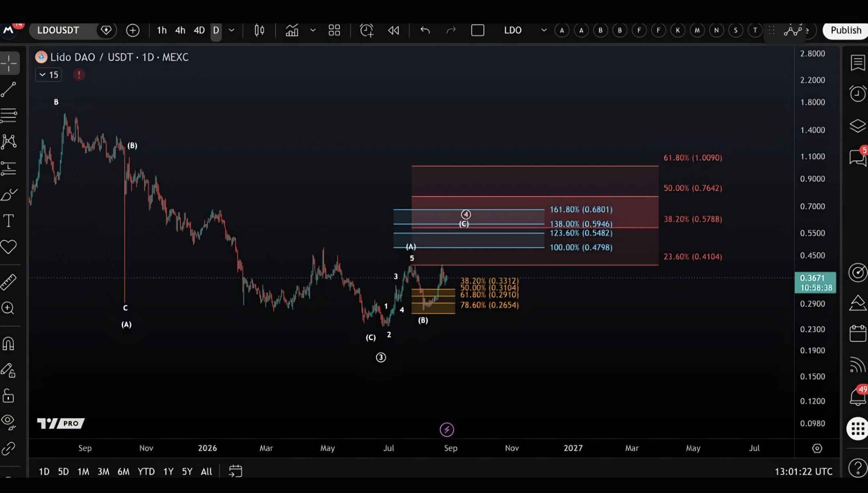
Task: Open chart settings gear on time axis
Action: click(817, 448)
